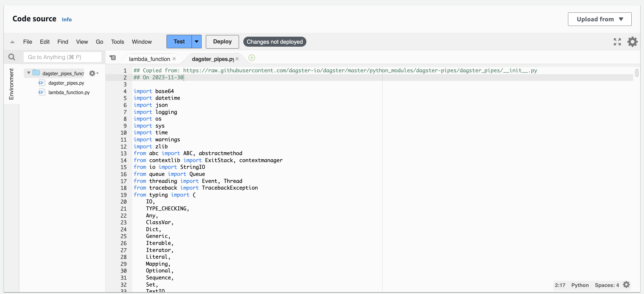Image resolution: width=644 pixels, height=294 pixels.
Task: Open the Go to Anything search
Action: click(x=62, y=57)
